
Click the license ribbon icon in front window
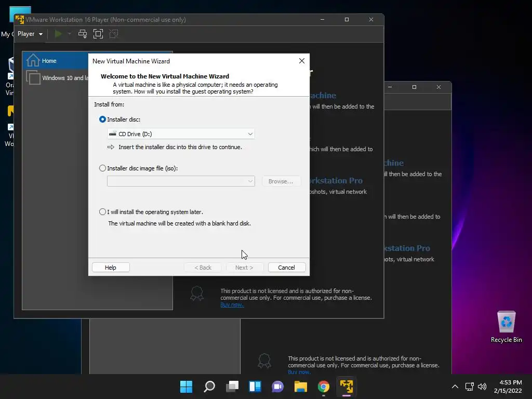[197, 294]
